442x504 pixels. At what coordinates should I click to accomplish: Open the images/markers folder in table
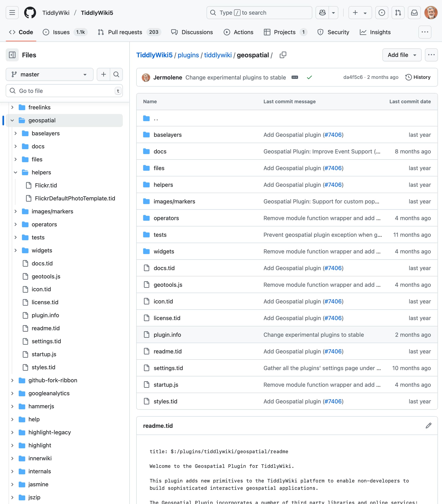tap(174, 201)
